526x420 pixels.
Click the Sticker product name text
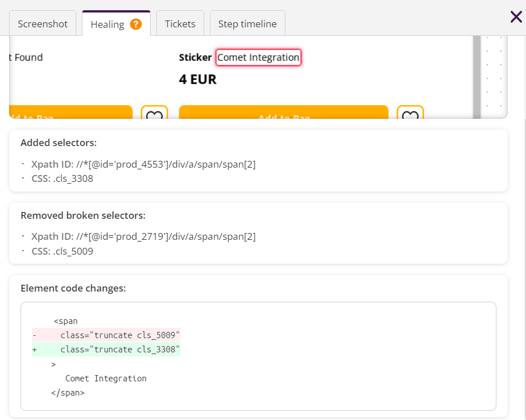tap(195, 57)
